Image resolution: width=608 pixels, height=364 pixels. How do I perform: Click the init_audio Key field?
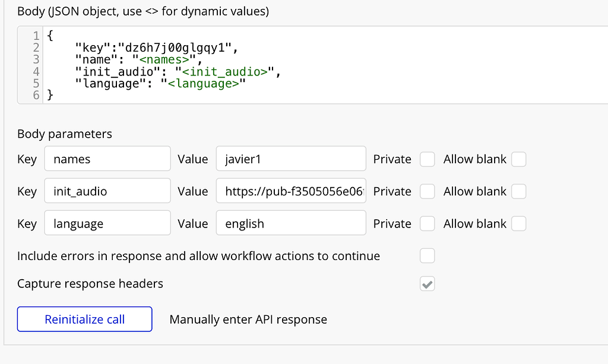[x=107, y=191]
